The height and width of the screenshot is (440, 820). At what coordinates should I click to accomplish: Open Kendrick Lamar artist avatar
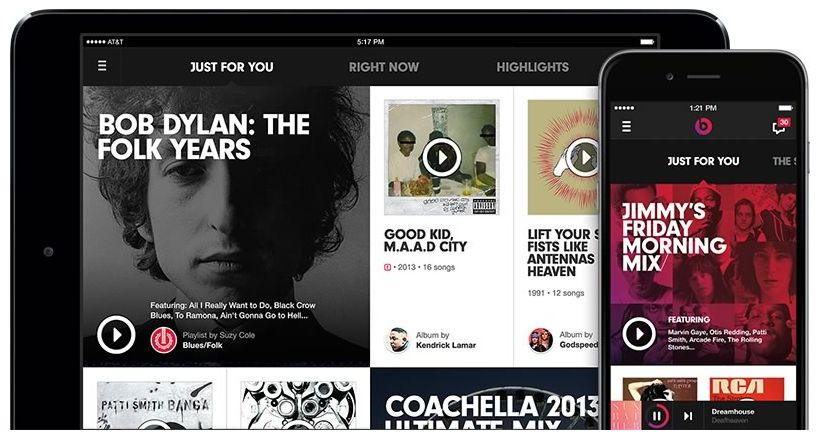pos(397,340)
